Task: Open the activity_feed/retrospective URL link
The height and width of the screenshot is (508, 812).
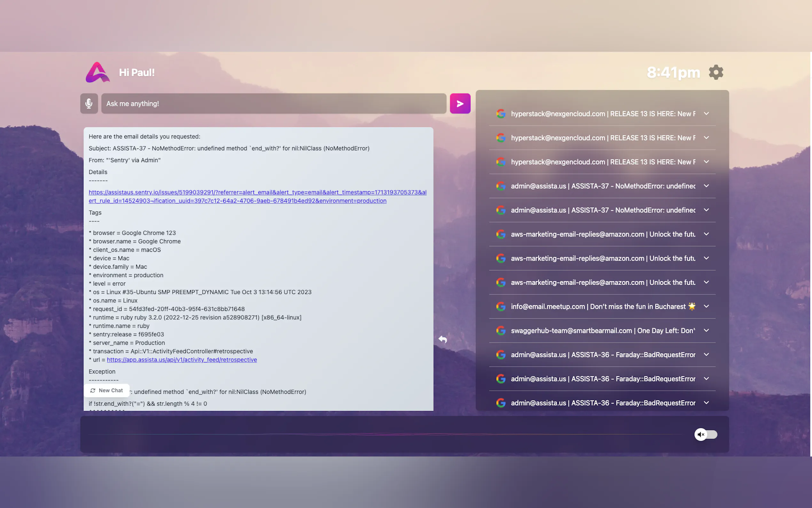Action: [x=182, y=360]
